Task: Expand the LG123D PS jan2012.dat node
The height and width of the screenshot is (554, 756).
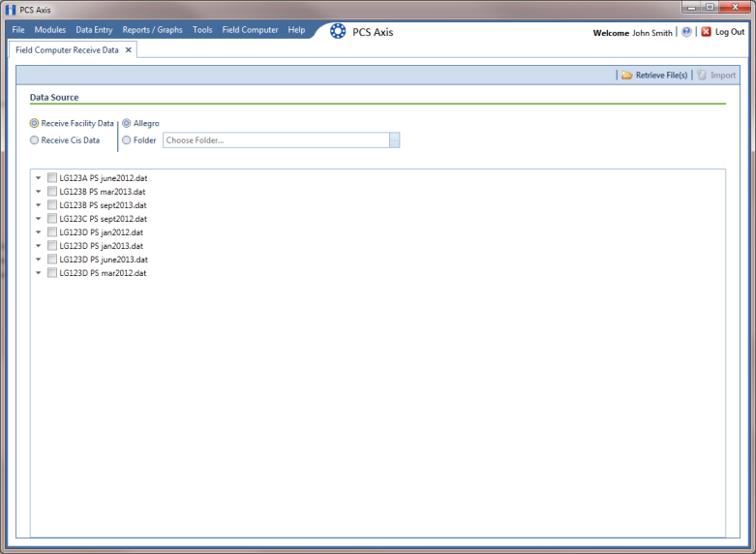Action: (x=38, y=232)
